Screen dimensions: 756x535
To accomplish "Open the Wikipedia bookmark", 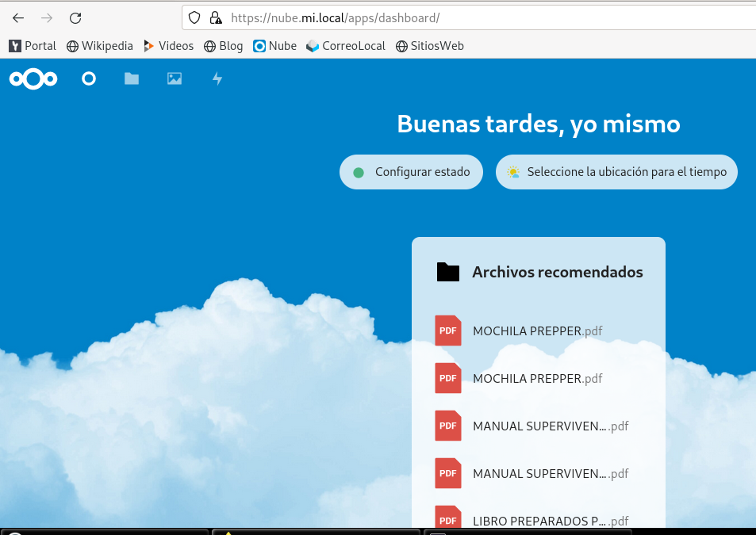I will [x=100, y=46].
